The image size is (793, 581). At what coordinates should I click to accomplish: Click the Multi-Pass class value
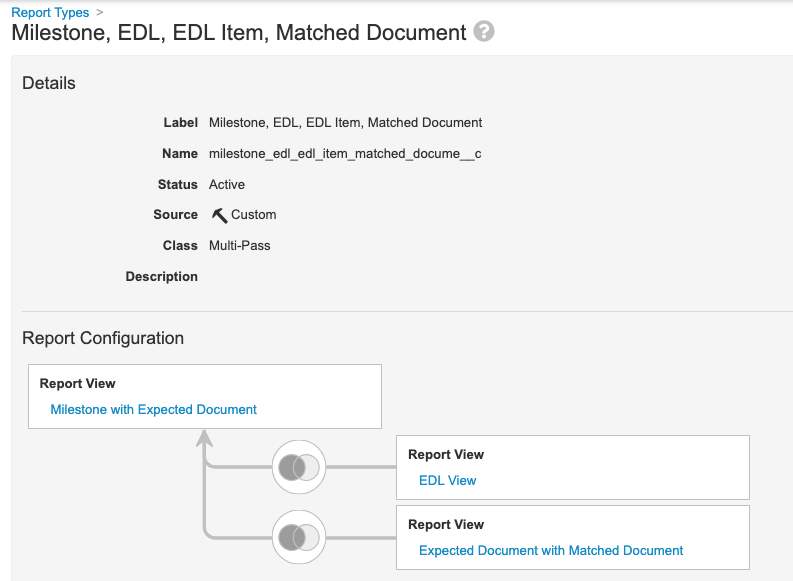point(240,245)
